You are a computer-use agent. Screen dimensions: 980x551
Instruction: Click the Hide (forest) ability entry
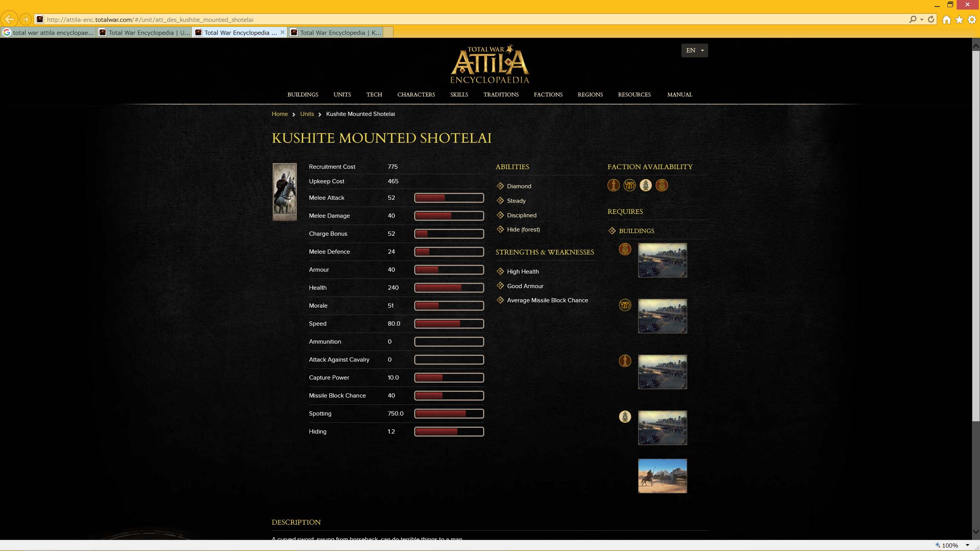point(523,230)
